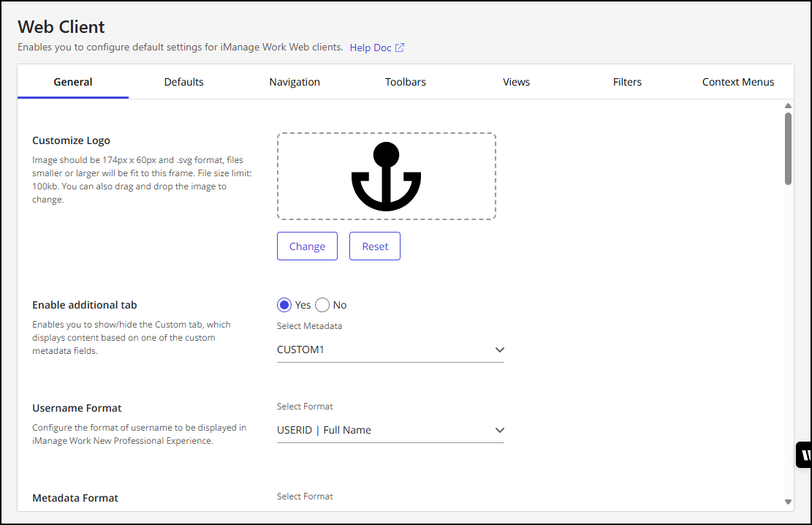Click the vertical scrollbar thumb
Screen dimensions: 812x525
tap(788, 148)
